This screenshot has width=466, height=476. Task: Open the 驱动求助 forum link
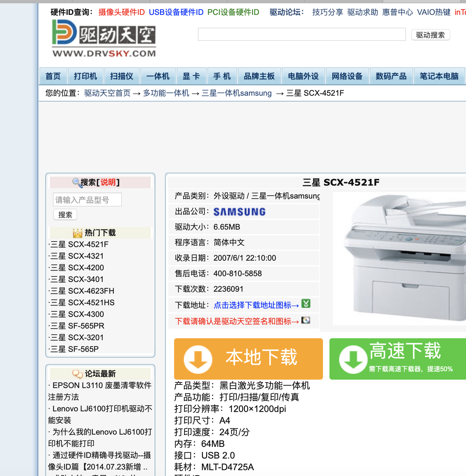363,12
